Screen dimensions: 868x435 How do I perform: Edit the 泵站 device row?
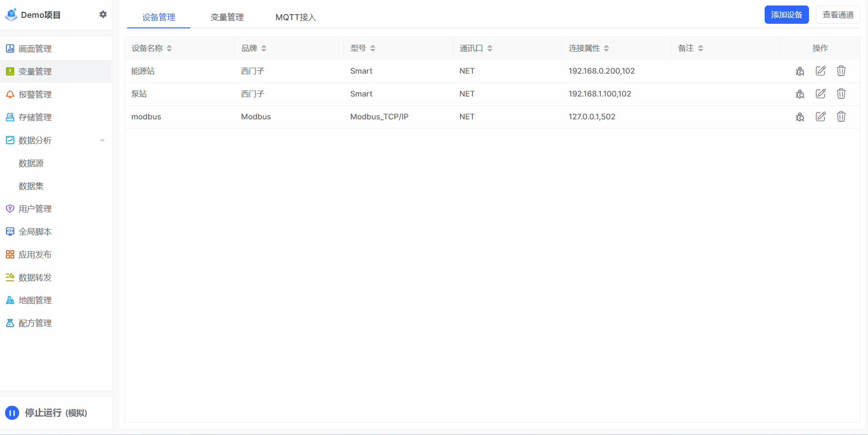[x=821, y=94]
